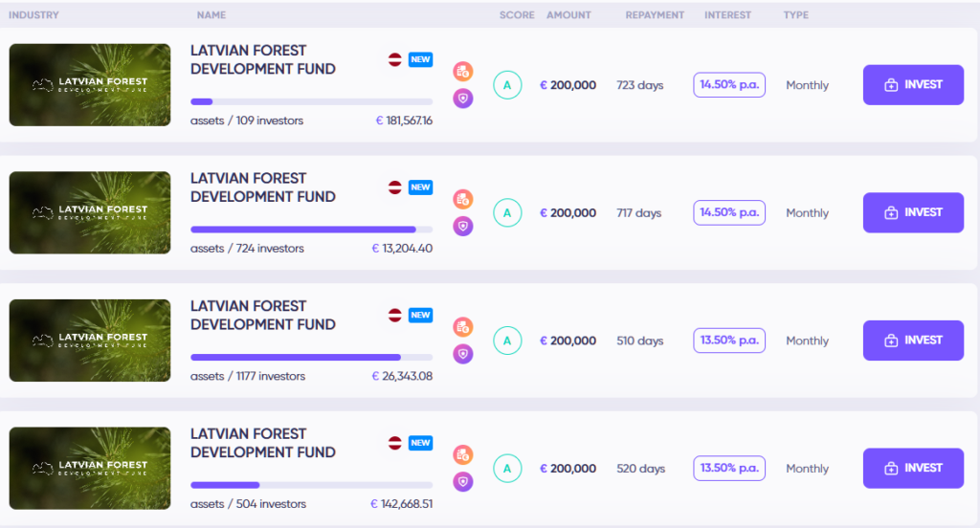
Task: Click 'assets / 504 investors' text
Action: (248, 504)
